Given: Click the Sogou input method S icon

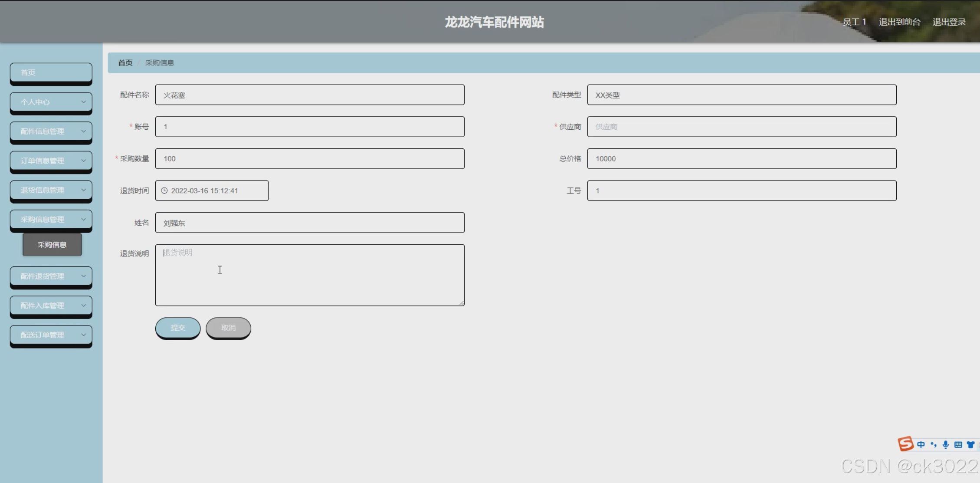Looking at the screenshot, I should [905, 444].
